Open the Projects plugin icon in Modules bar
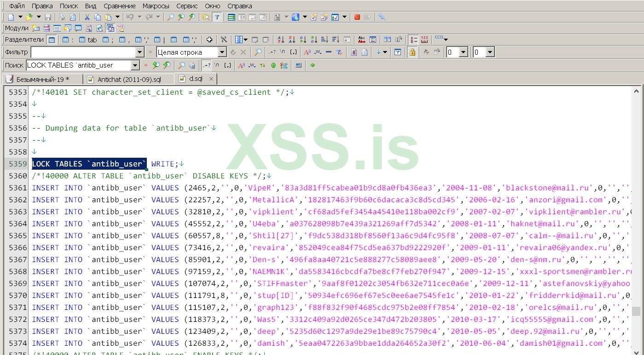The height and width of the screenshot is (355, 644). click(x=35, y=28)
